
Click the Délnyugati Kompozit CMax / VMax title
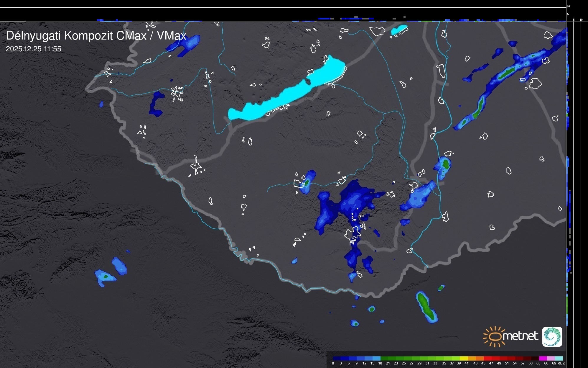tap(96, 36)
